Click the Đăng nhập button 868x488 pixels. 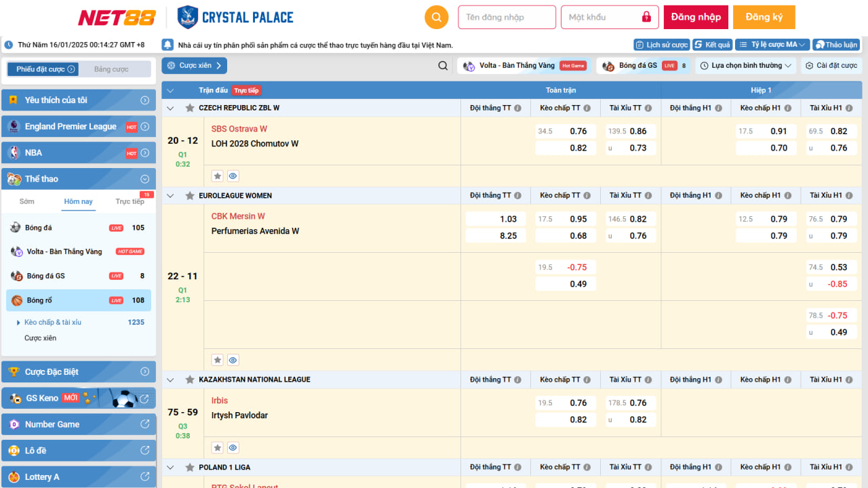pyautogui.click(x=696, y=17)
